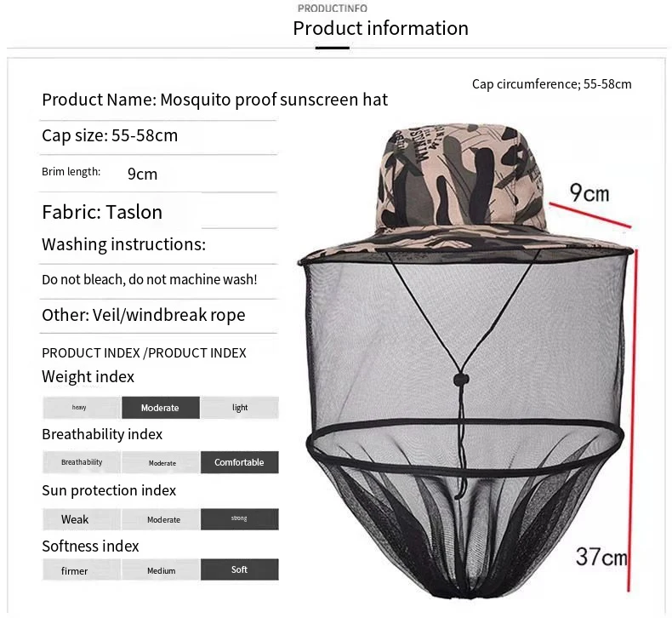Screen dimensions: 672x618
Task: Select 'Medium' in Softness index
Action: (161, 569)
